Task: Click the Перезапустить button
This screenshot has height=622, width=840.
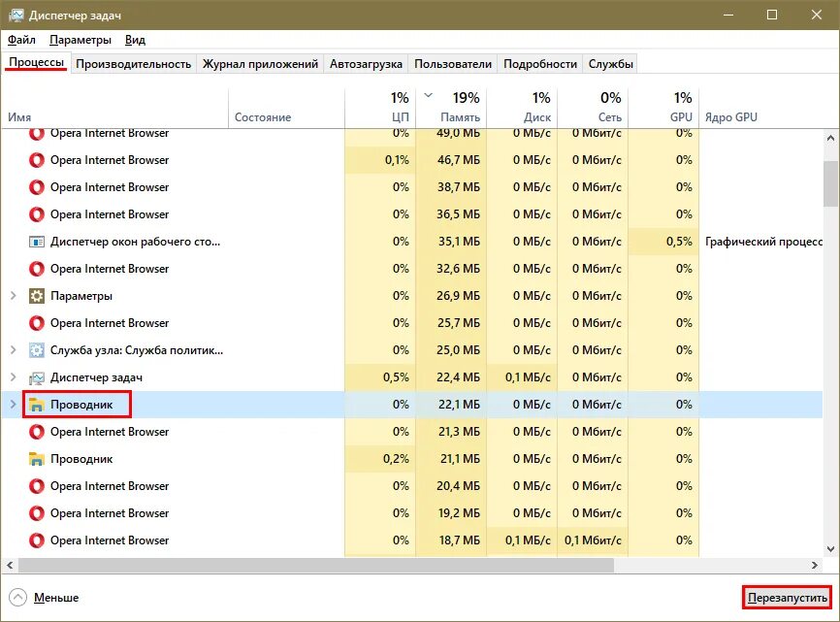Action: (x=787, y=598)
